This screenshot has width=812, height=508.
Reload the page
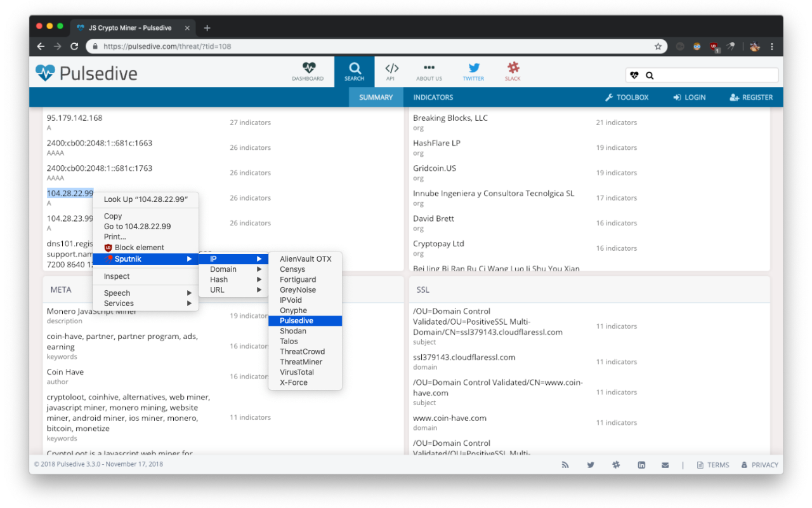click(x=74, y=46)
